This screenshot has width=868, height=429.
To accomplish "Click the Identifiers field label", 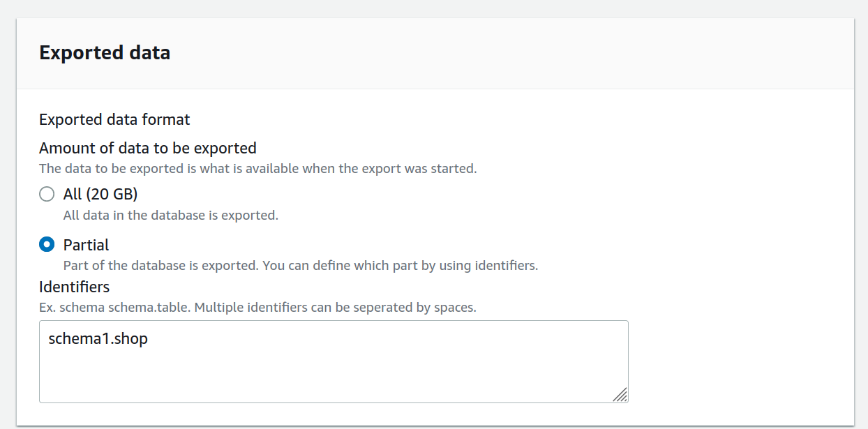I will point(74,287).
